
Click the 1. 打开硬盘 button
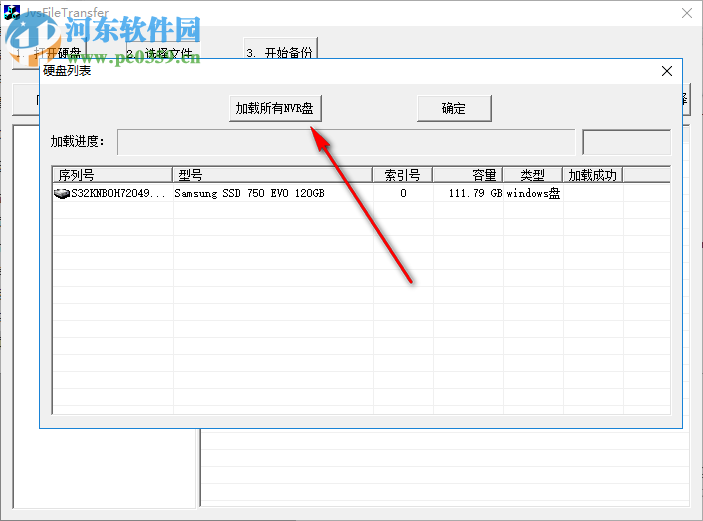click(49, 56)
